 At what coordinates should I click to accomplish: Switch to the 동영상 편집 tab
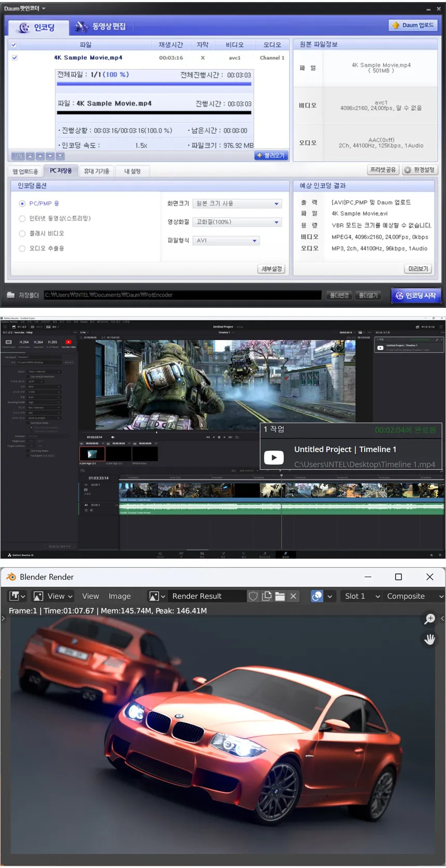(x=101, y=26)
